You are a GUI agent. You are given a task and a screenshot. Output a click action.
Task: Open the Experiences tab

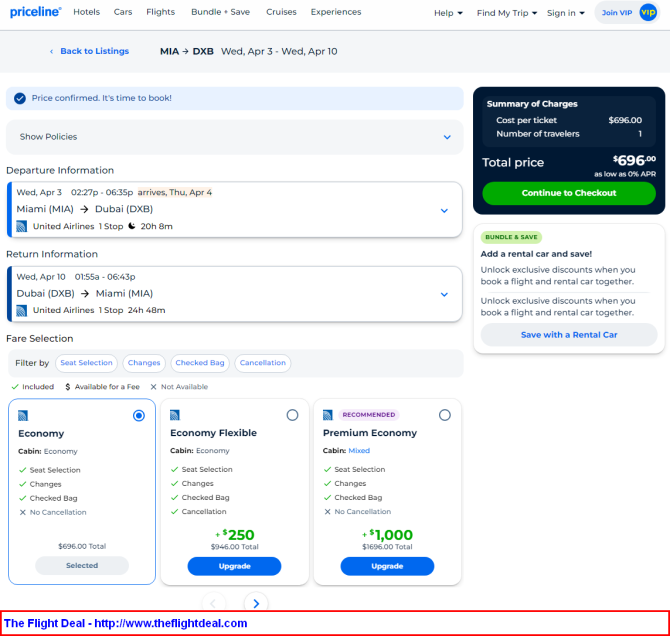click(x=336, y=12)
